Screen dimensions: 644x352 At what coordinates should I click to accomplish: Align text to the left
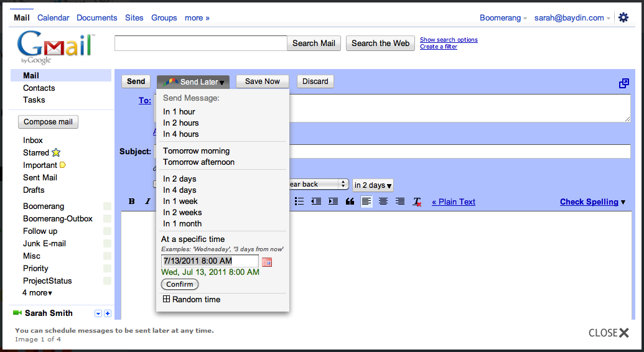(366, 201)
